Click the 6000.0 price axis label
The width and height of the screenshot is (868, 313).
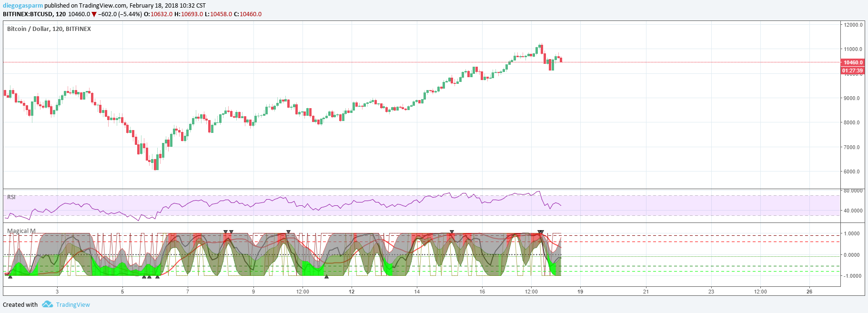(852, 172)
